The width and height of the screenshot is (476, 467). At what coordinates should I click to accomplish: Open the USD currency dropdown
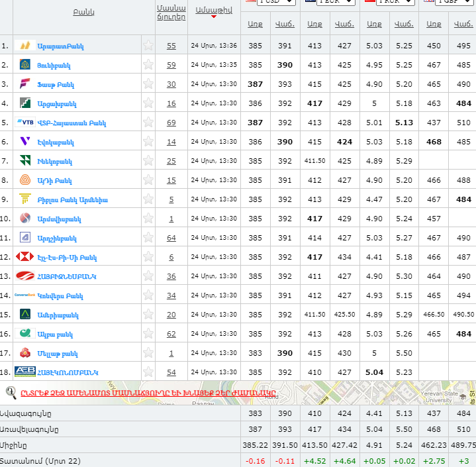point(276,1)
